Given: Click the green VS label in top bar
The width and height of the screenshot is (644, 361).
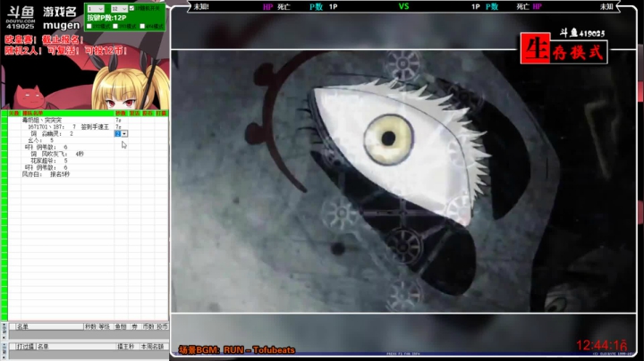Looking at the screenshot, I should pyautogui.click(x=403, y=6).
